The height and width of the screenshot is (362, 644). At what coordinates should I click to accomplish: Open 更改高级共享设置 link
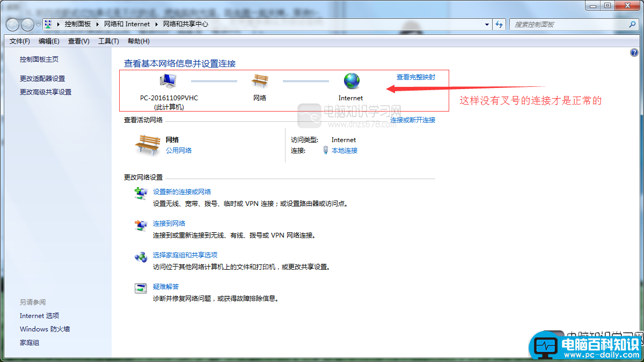point(46,92)
